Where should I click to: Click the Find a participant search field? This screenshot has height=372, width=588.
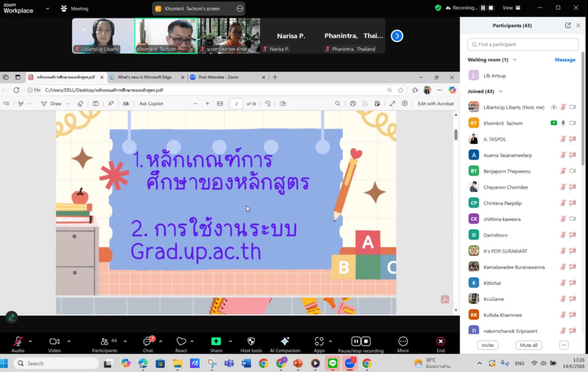click(523, 45)
